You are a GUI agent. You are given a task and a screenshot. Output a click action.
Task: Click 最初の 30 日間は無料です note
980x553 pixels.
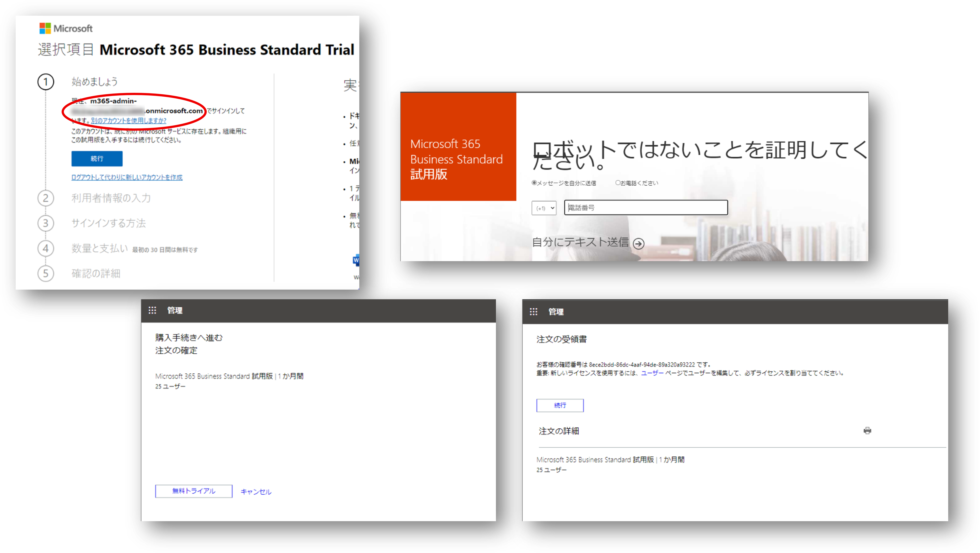[x=165, y=250]
